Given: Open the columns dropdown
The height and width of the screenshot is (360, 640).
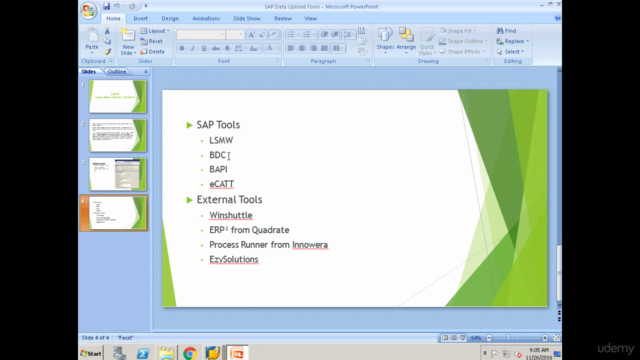Looking at the screenshot, I should coord(338,48).
